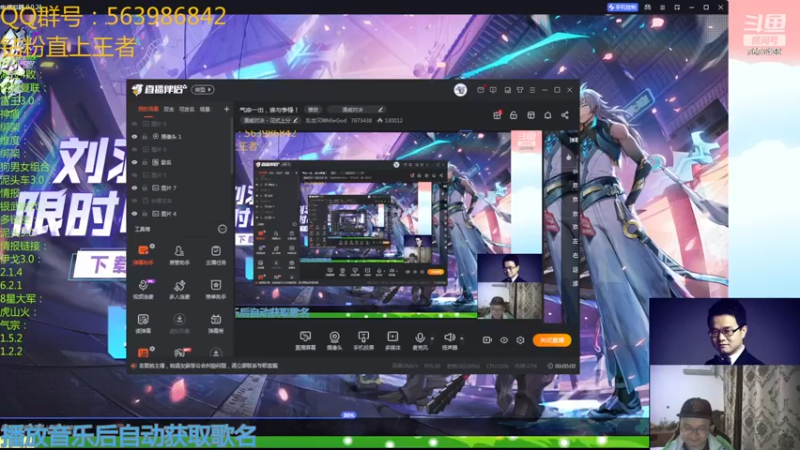Toggle the lock on 摄像头 1 source
800x450 pixels.
[x=145, y=137]
